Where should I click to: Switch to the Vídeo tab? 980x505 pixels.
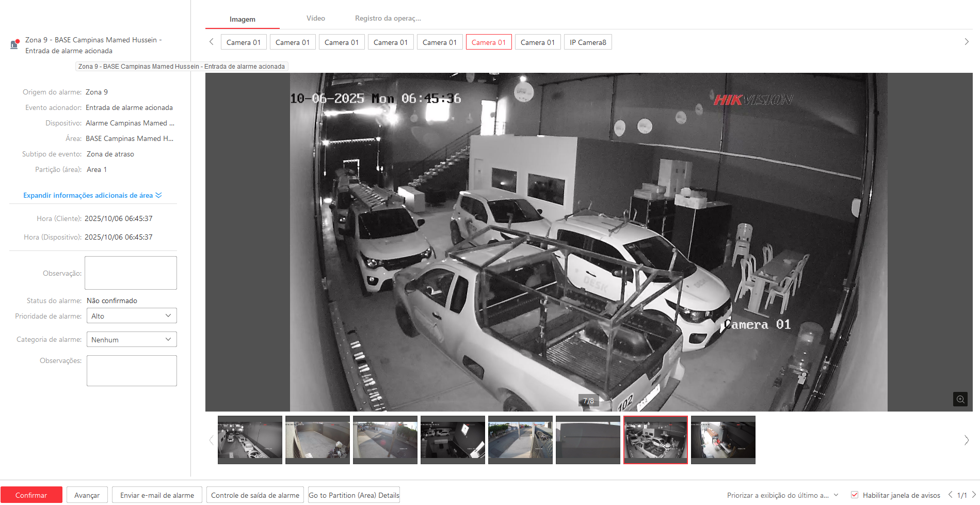pos(315,18)
